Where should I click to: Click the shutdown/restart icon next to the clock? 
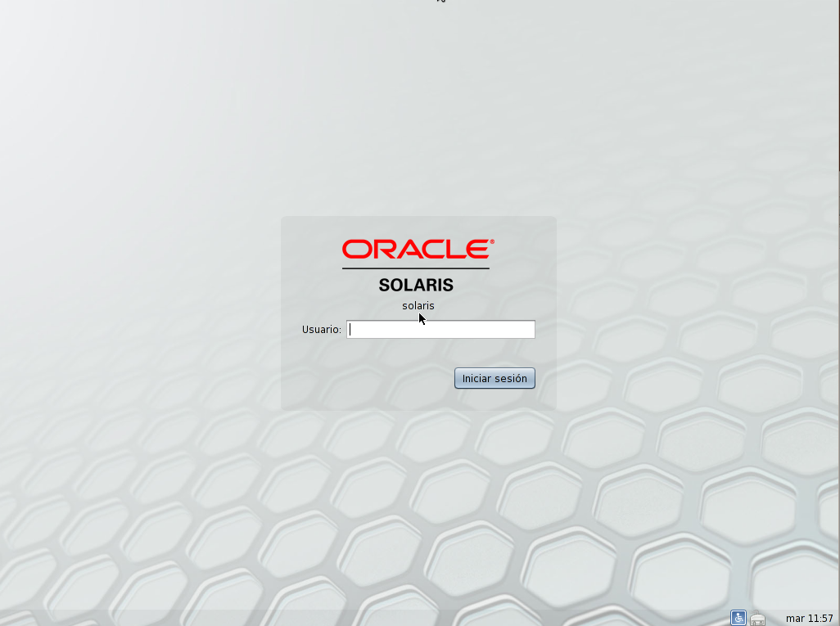(x=757, y=619)
